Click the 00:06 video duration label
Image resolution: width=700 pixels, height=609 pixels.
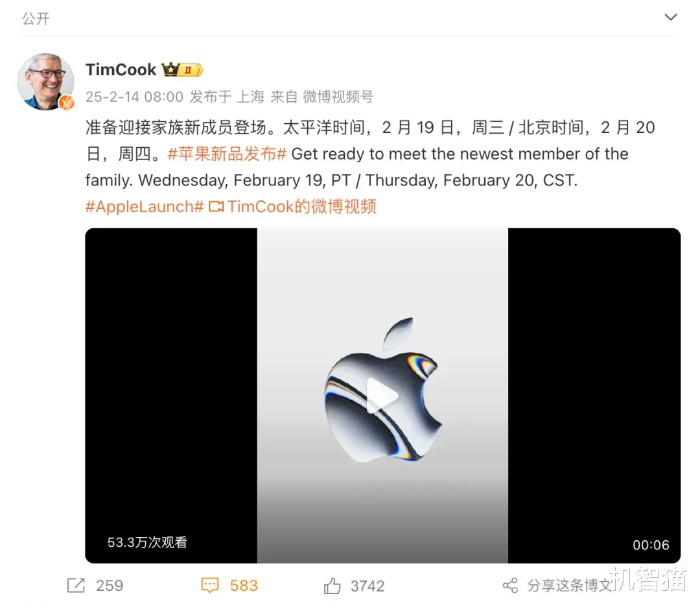(x=651, y=545)
